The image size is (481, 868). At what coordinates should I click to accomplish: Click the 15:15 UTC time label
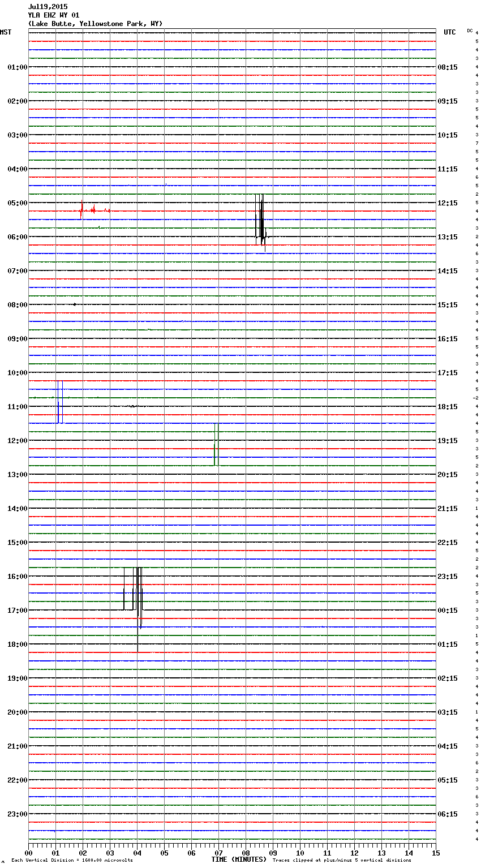pos(448,304)
